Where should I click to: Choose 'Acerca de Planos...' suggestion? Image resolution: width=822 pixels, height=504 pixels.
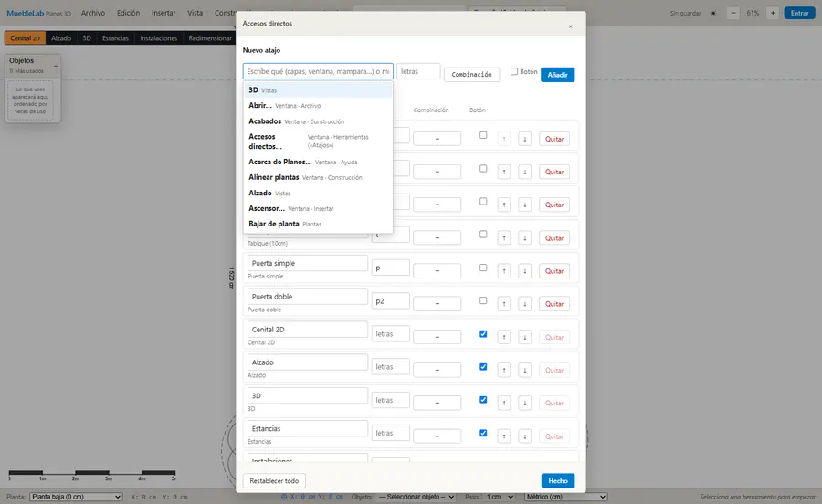pos(318,162)
